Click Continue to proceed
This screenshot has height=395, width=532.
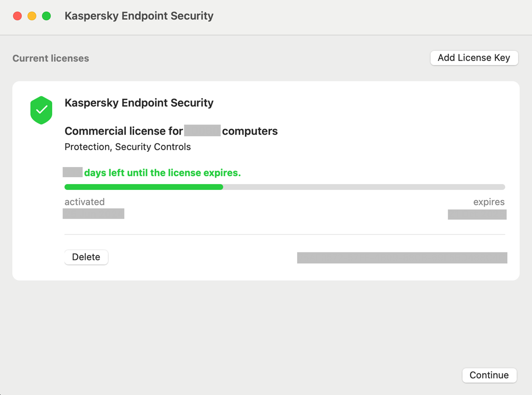point(489,375)
